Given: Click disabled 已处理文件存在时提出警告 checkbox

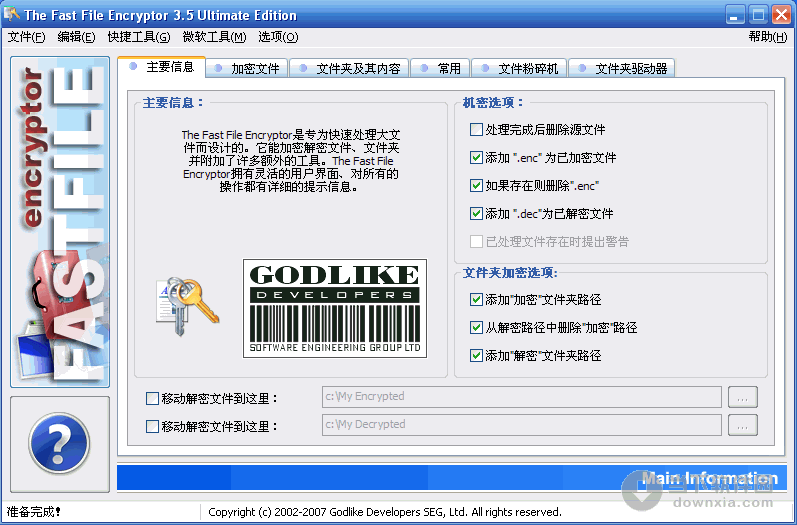Looking at the screenshot, I should (476, 241).
